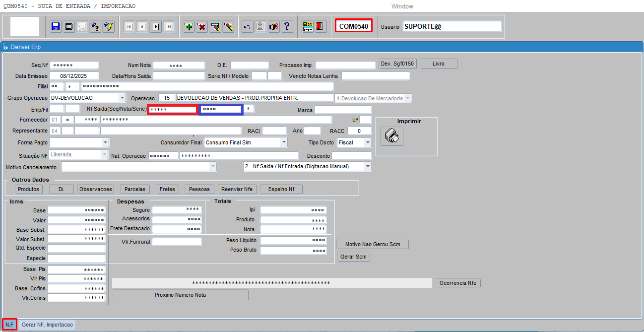
Task: Click the enter-query flashlight icon with question mark
Action: point(95,27)
